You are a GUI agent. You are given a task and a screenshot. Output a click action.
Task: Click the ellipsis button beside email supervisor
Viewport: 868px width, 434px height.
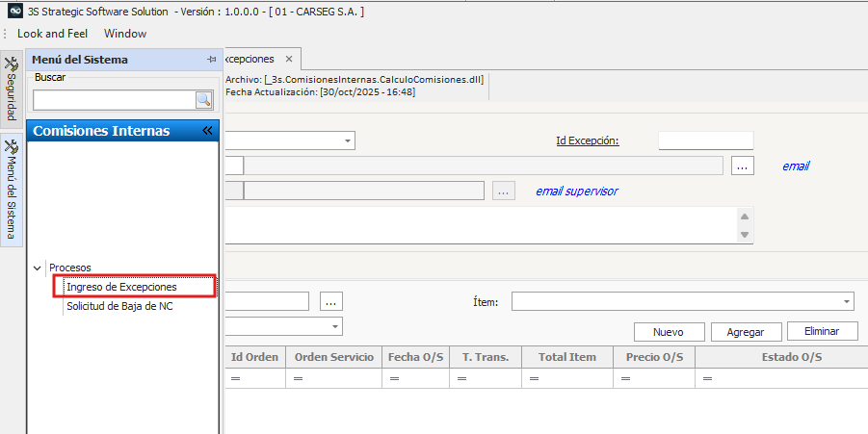point(504,191)
